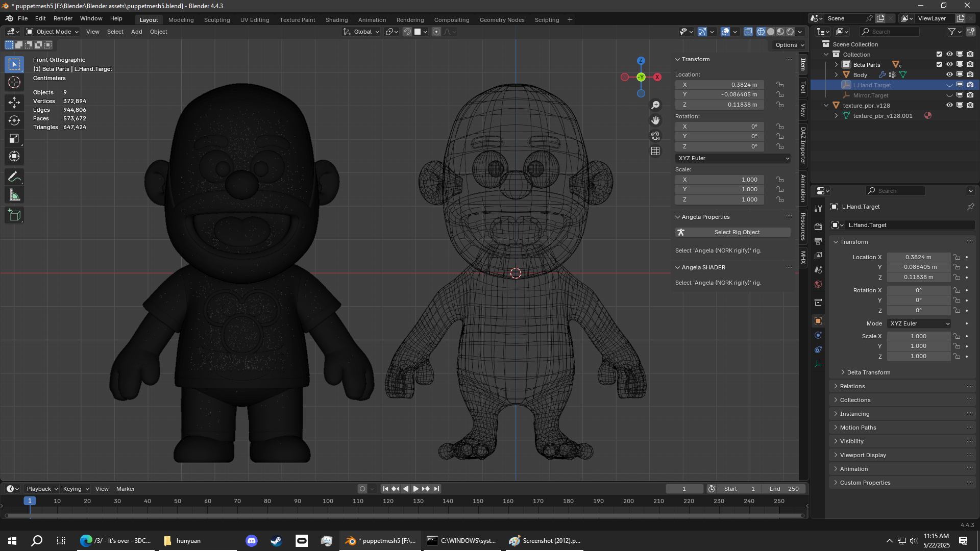Open the Discord taskbar icon
Screen dimensions: 980x551
[251, 541]
